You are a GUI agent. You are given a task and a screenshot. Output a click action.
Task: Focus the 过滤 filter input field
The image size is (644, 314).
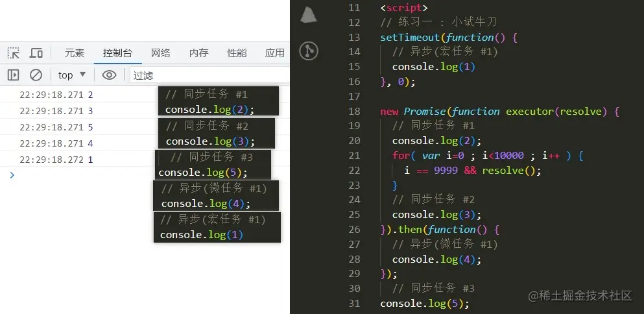(x=209, y=75)
